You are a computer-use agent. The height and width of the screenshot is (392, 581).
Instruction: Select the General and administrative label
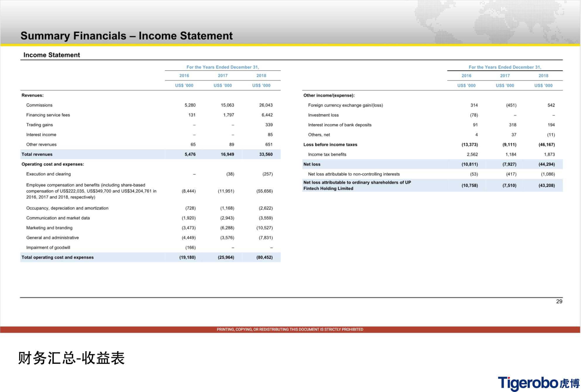pyautogui.click(x=53, y=238)
